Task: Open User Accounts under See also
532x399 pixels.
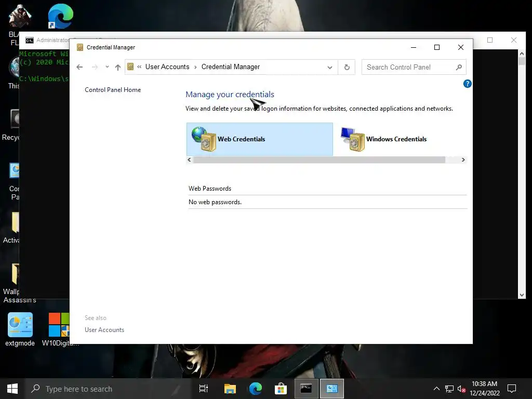Action: click(x=104, y=330)
